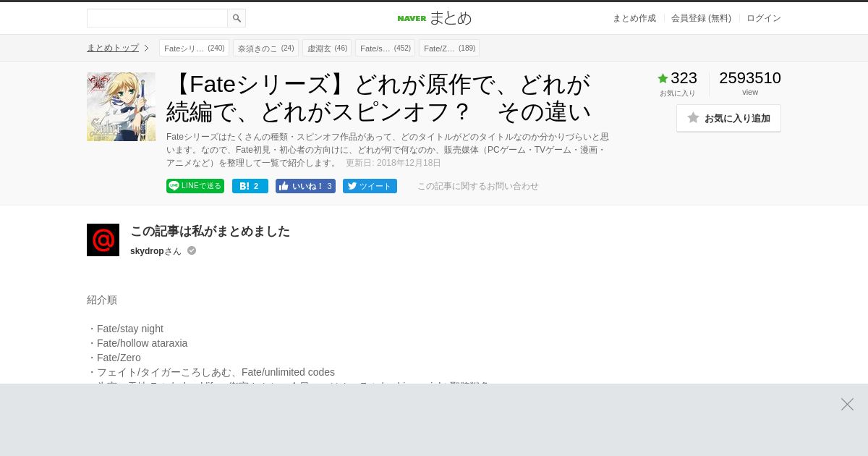Click the Fate/Zero list entry
Viewport: 868px width, 456px height.
119,358
